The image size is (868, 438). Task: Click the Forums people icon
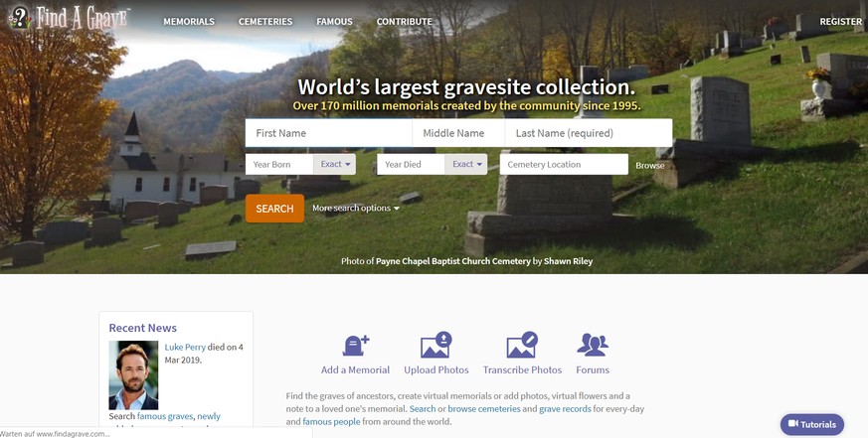pos(593,345)
